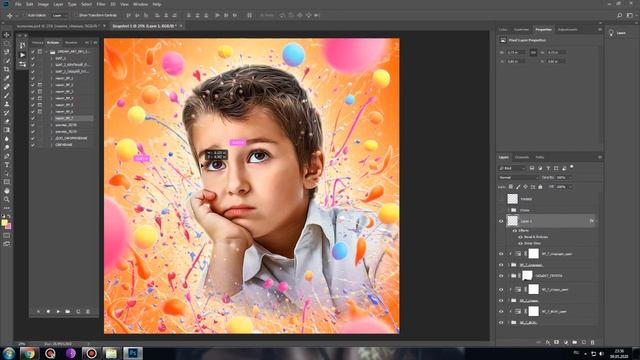Select the Layer 1 thumbnail
The height and width of the screenshot is (360, 640).
tap(513, 221)
